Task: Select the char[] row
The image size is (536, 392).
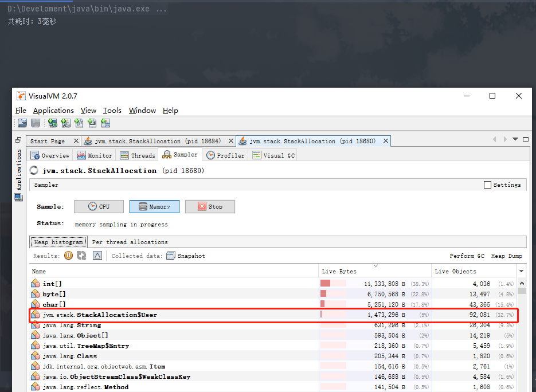Action: [x=273, y=304]
